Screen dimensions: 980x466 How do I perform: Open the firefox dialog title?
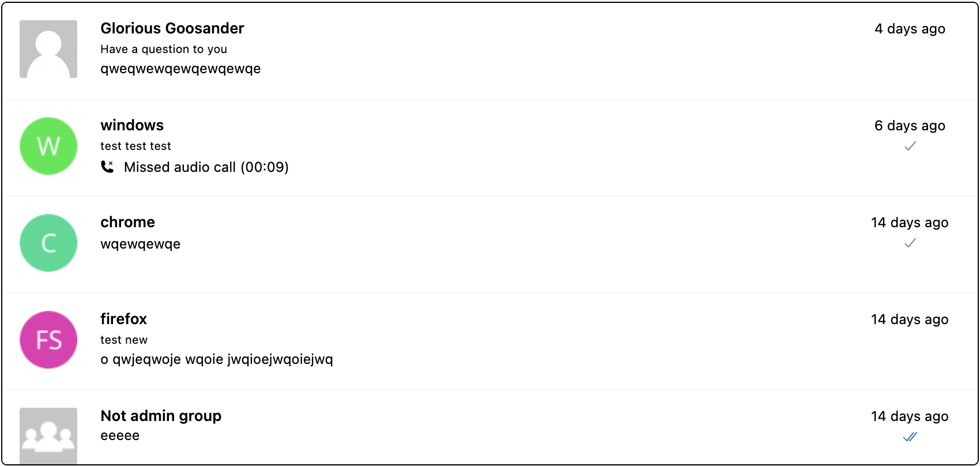tap(123, 319)
